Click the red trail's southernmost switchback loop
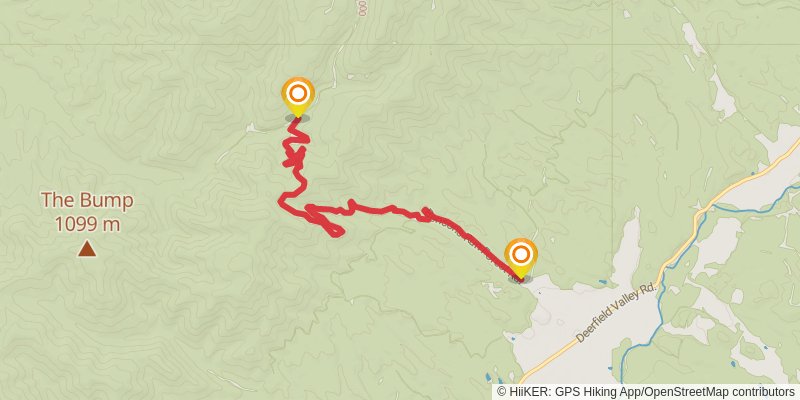Viewport: 800px width, 400px height. coord(334,230)
